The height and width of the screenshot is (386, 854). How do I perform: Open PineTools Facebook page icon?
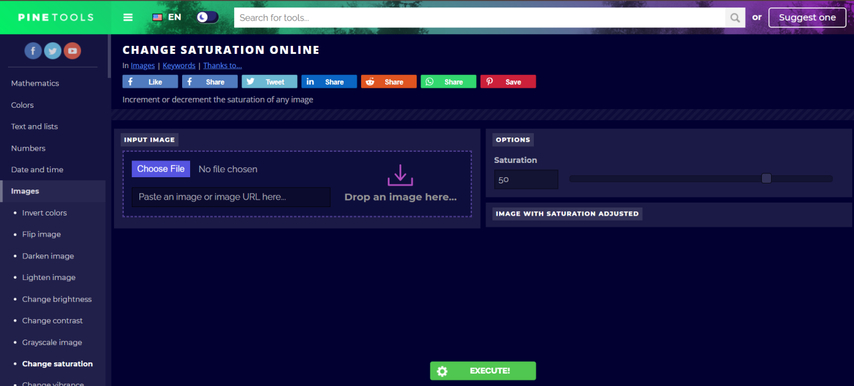(33, 51)
